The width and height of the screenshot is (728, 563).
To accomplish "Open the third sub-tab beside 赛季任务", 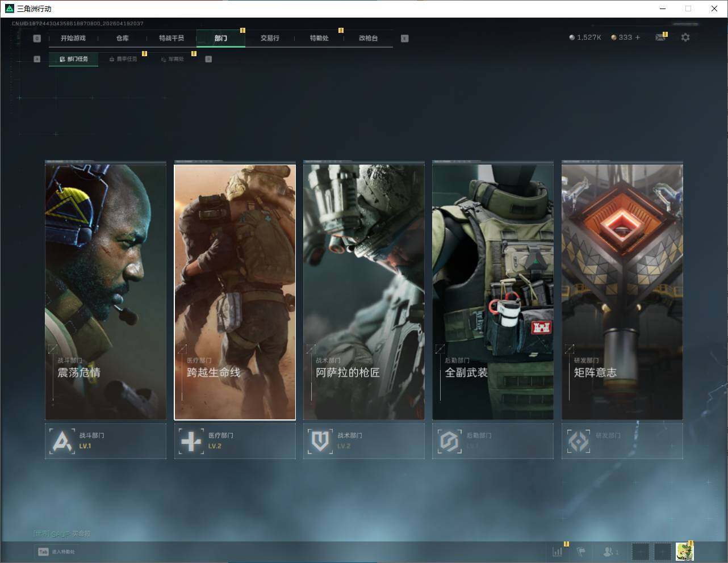I will coord(172,59).
